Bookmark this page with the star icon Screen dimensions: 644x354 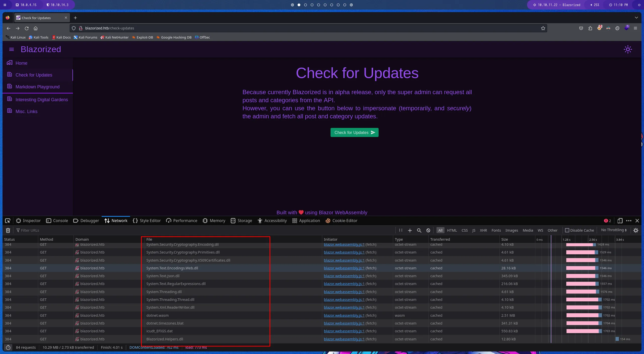pos(543,28)
